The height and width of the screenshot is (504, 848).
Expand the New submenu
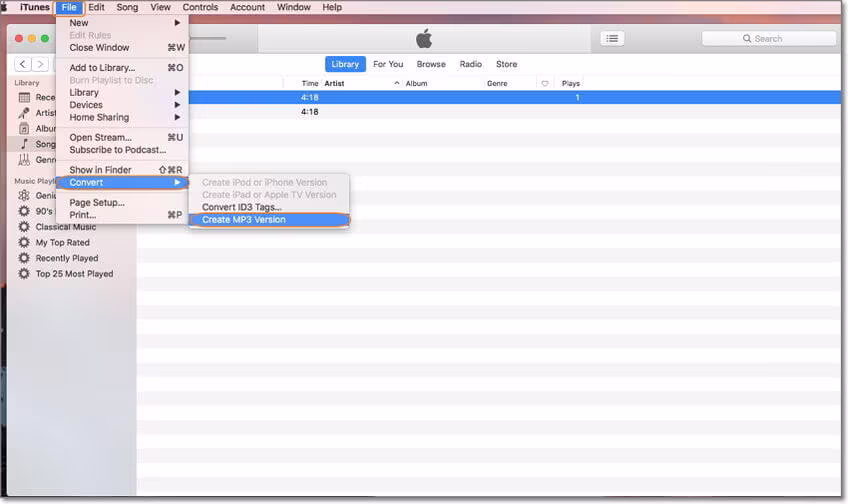point(122,23)
